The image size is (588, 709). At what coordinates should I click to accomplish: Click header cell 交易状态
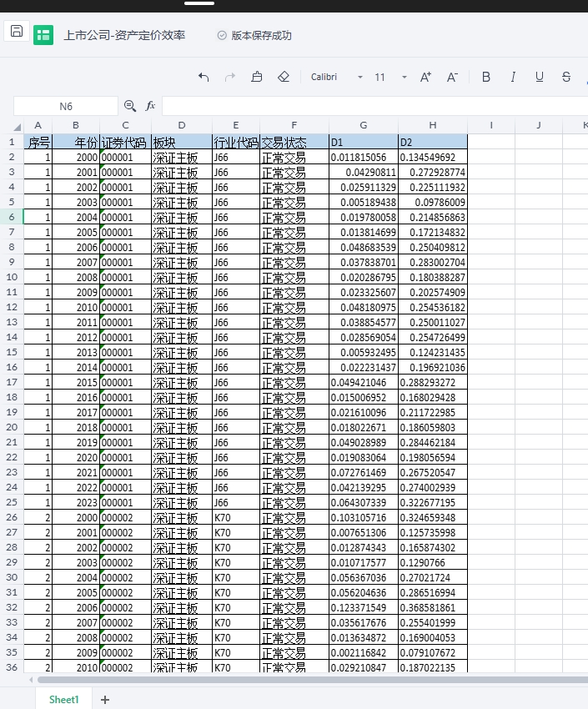click(x=294, y=142)
